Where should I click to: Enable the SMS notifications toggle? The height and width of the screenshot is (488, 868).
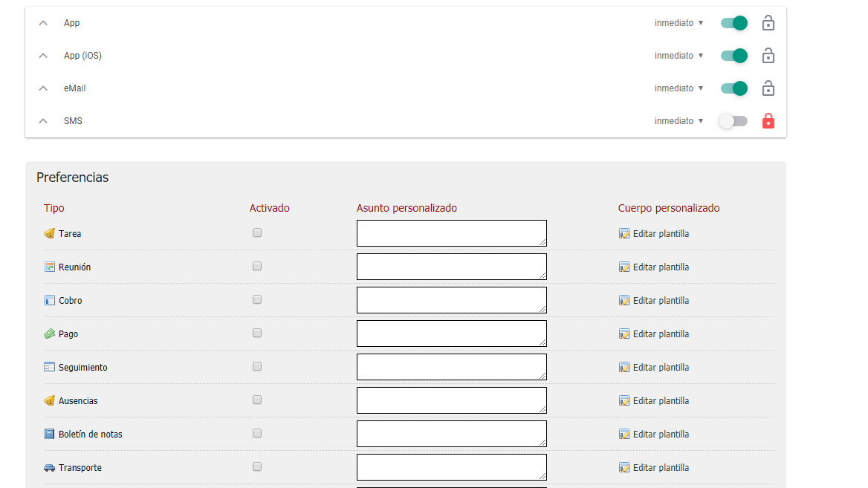(733, 120)
